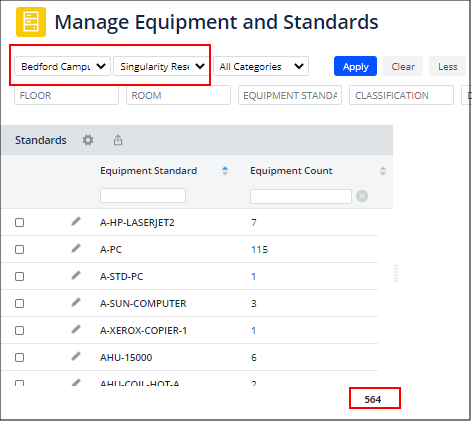Open the All Categories dropdown

click(x=261, y=66)
